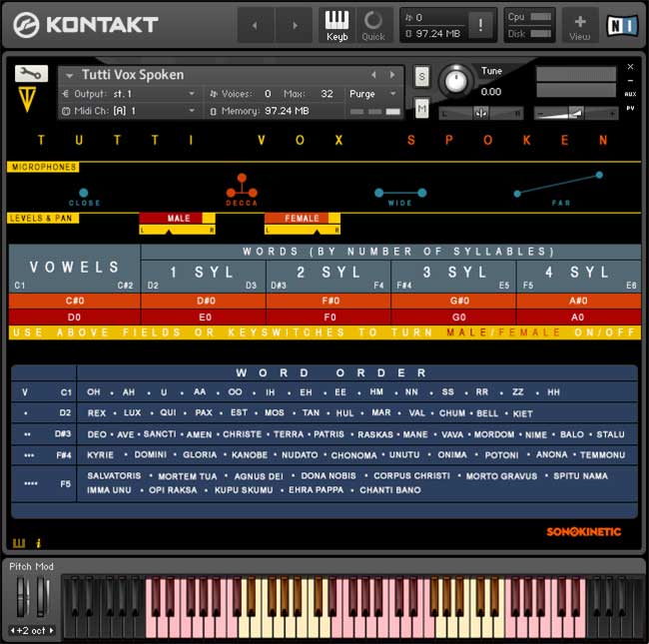Click the Mod wheel
The width and height of the screenshot is (649, 644).
(42, 596)
